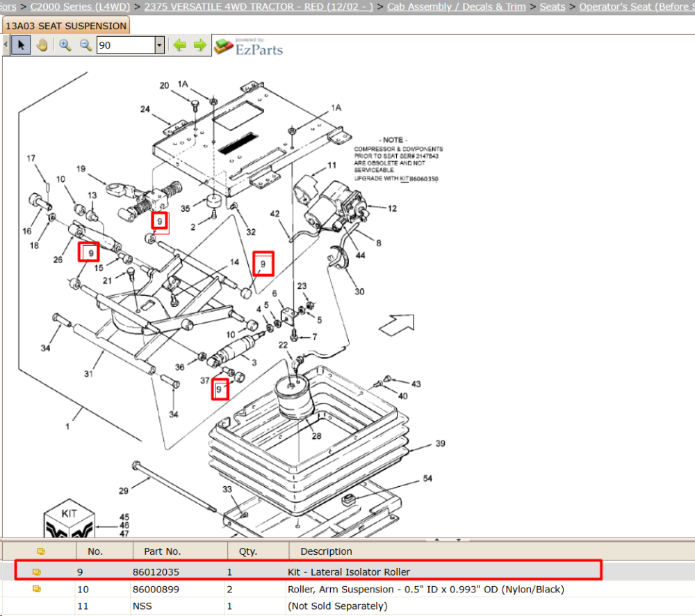Collapse parts list with splitter down arrow
The height and width of the screenshot is (616, 695).
point(458,540)
